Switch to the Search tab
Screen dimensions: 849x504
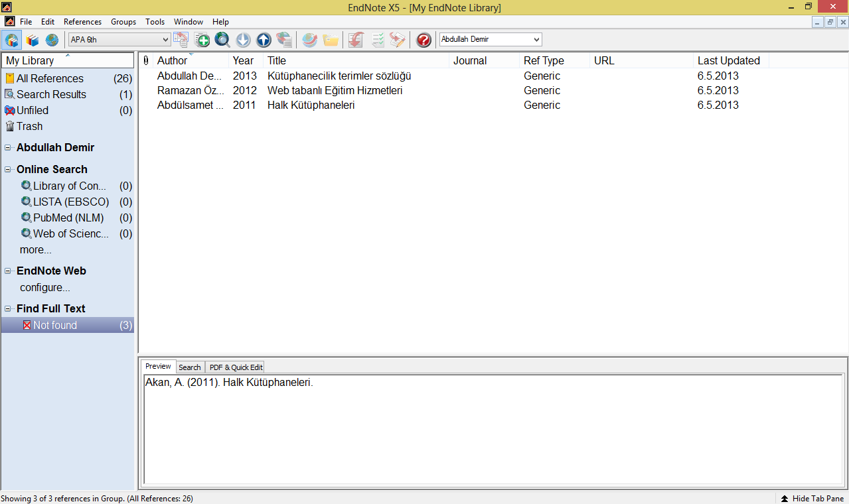[x=189, y=367]
